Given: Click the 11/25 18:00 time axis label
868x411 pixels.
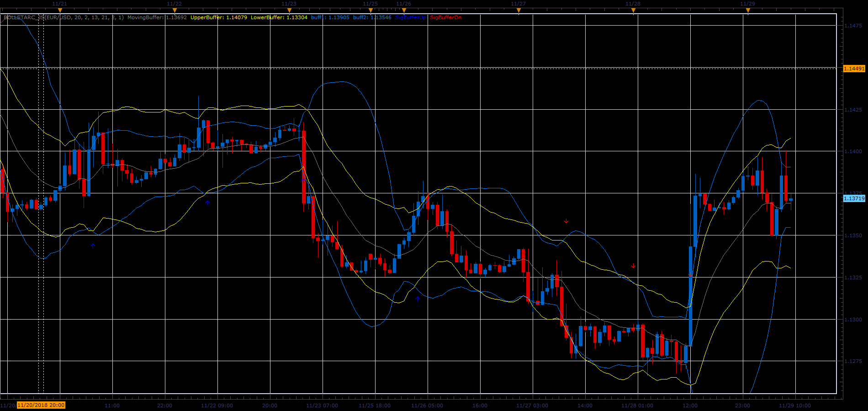Looking at the screenshot, I should tap(375, 406).
